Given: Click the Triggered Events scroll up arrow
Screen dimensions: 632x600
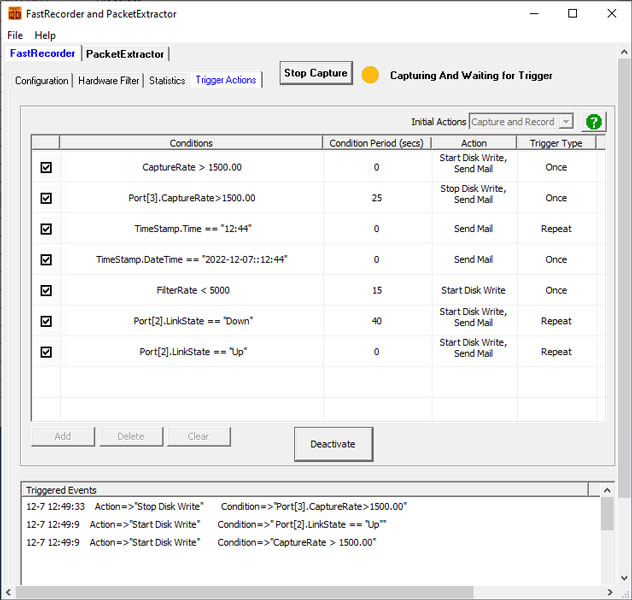Looking at the screenshot, I should pos(607,490).
